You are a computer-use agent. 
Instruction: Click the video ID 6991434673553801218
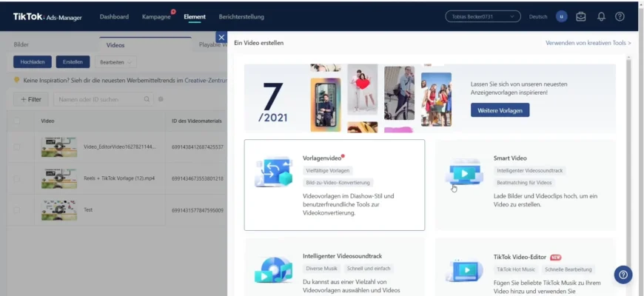(x=198, y=178)
